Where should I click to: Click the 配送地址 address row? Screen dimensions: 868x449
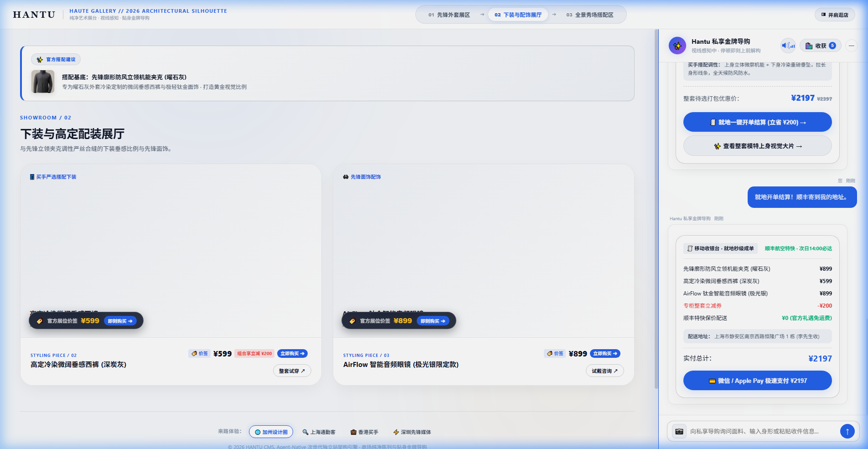click(757, 336)
